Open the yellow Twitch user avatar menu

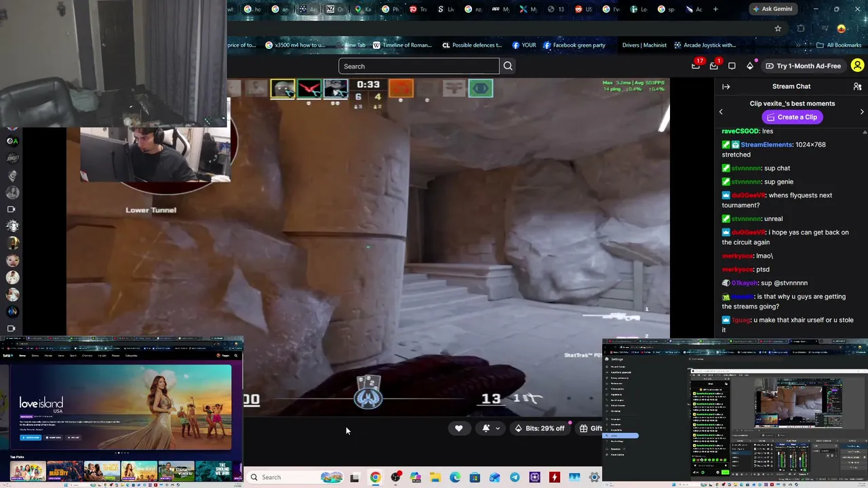point(857,66)
